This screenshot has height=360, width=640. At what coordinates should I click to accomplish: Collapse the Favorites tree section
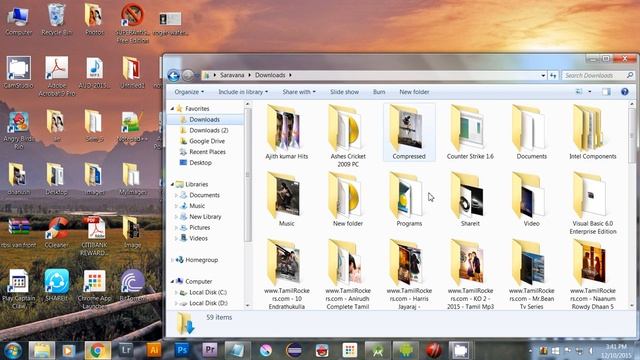[x=173, y=109]
